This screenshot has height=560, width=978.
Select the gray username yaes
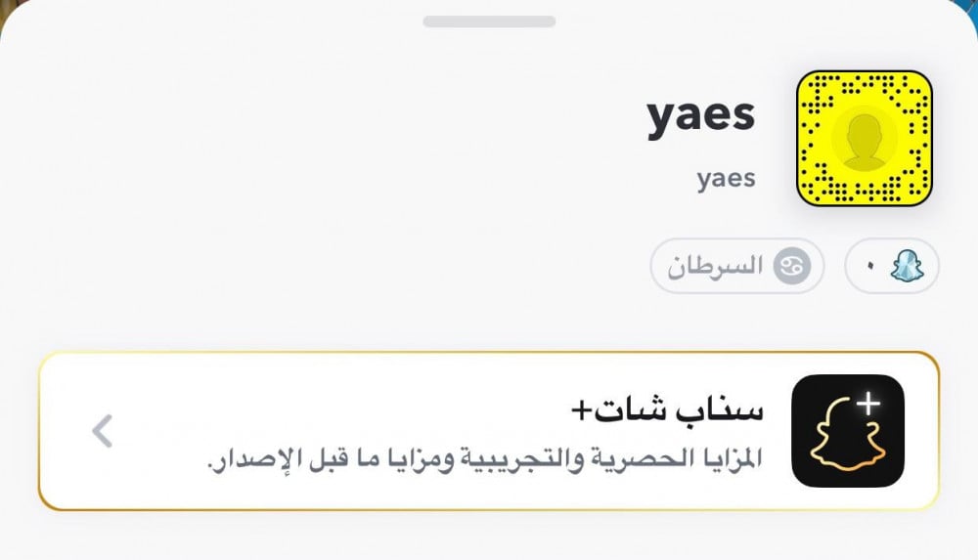(726, 179)
